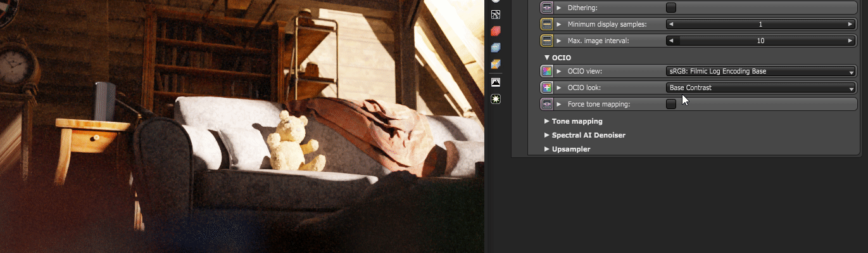Image resolution: width=868 pixels, height=253 pixels.
Task: Expand the Force tone mapping row arrow
Action: pyautogui.click(x=559, y=104)
